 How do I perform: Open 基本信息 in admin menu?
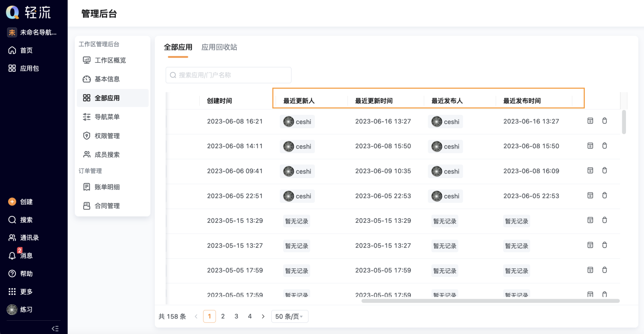pyautogui.click(x=112, y=79)
